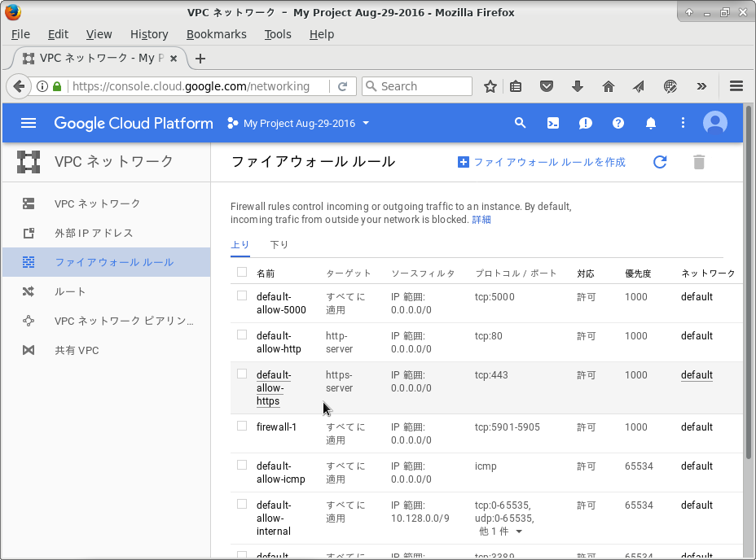Open the notifications bell
This screenshot has width=756, height=560.
650,123
